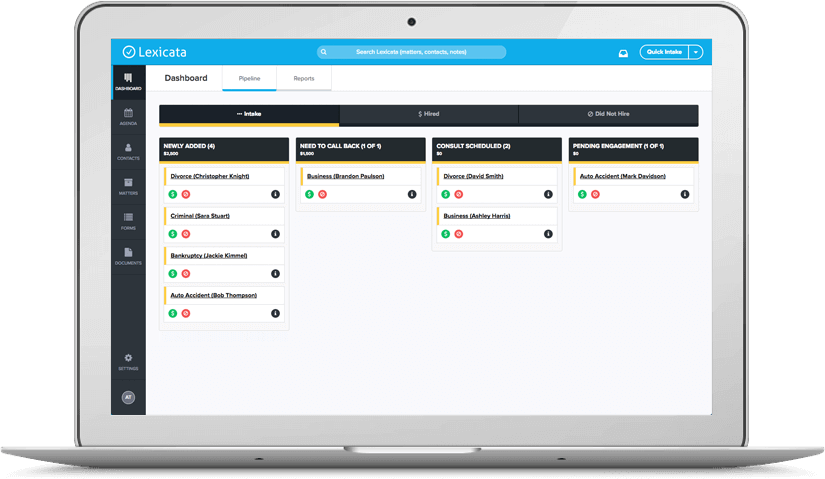Show info for Business (Brandon Paulson) card

pyautogui.click(x=412, y=194)
